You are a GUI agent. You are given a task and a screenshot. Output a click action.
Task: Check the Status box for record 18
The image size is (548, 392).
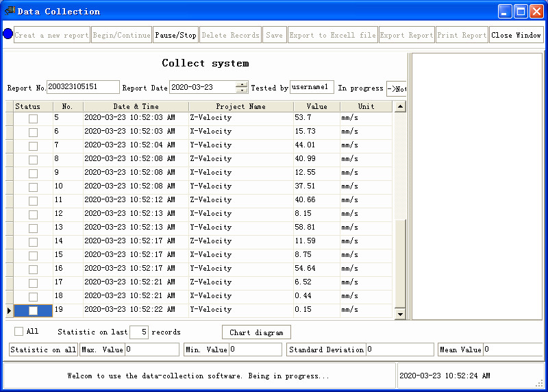coord(33,297)
